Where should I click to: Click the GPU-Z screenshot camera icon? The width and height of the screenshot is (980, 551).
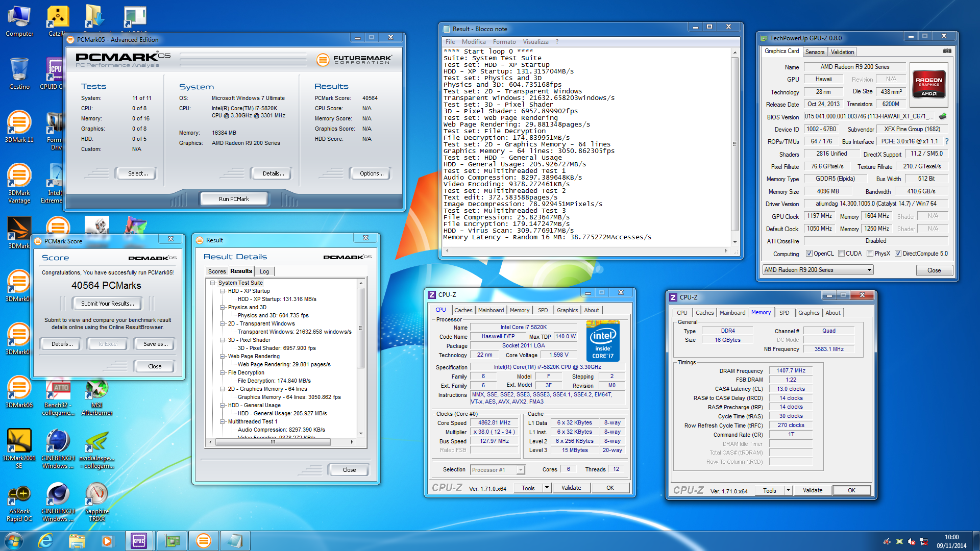[x=947, y=51]
